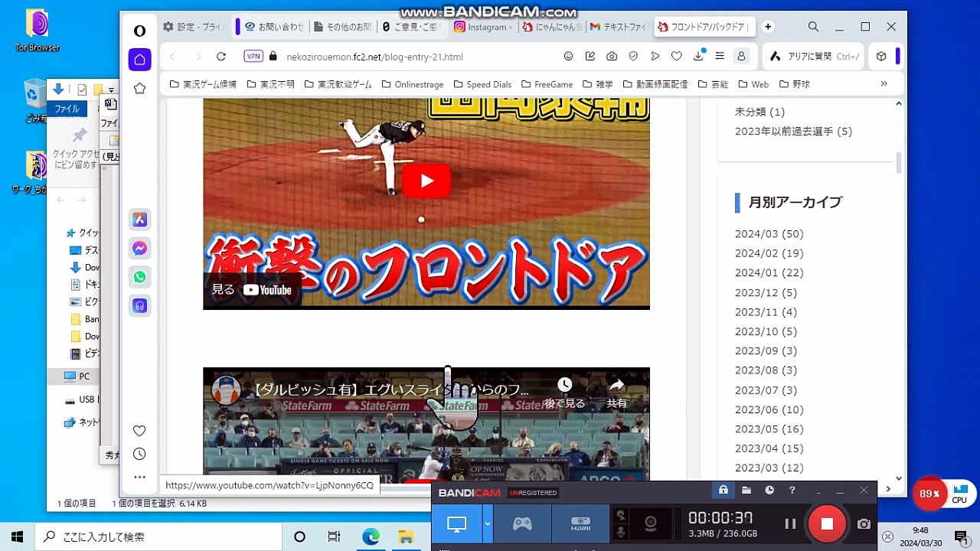The image size is (980, 551).
Task: Click 共有 share on the Darvish video
Action: 617,393
